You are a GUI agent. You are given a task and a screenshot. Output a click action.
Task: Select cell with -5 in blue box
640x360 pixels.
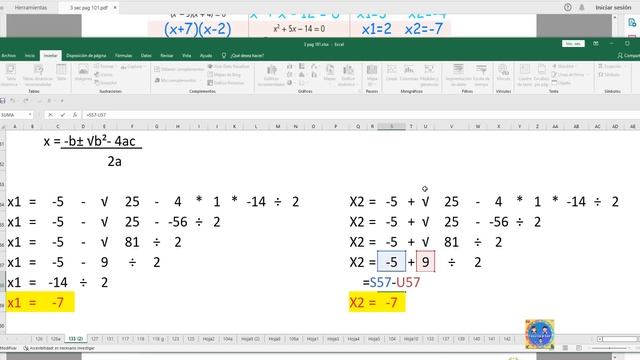(391, 262)
